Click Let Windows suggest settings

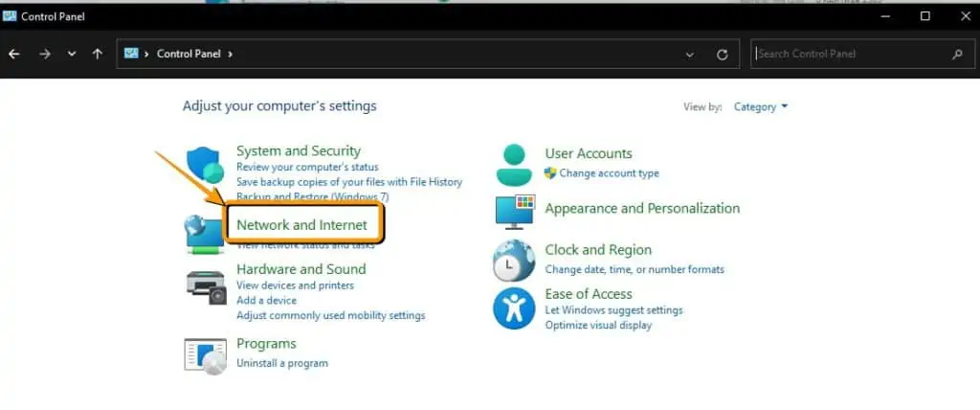tap(613, 310)
